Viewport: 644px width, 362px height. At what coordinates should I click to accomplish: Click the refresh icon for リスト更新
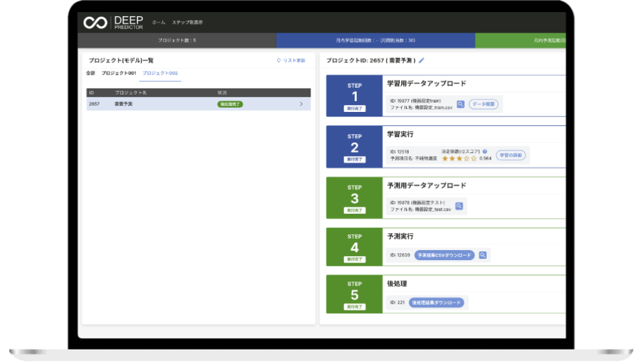279,60
